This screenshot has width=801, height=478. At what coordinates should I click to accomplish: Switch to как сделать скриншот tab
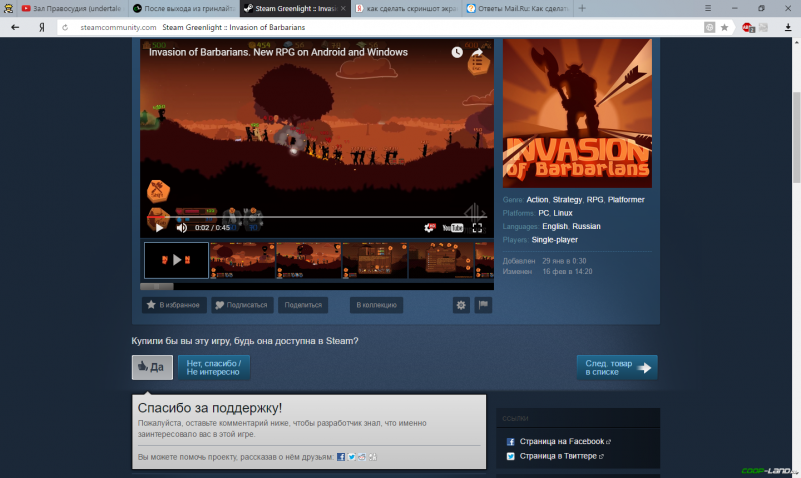coord(406,8)
